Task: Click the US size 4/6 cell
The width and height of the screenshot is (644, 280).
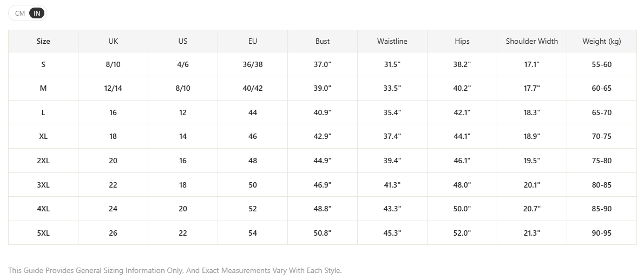Action: tap(183, 64)
